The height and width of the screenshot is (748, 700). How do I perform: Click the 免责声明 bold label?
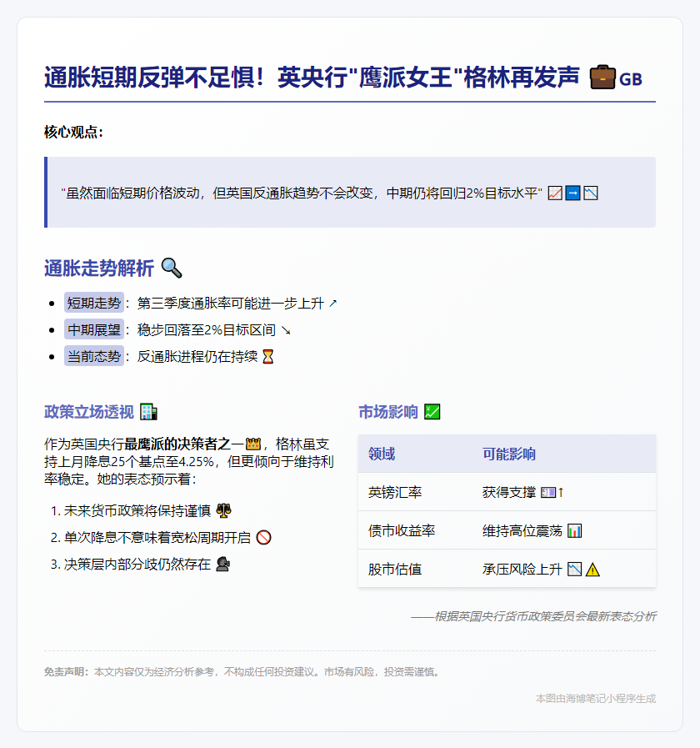pos(67,671)
